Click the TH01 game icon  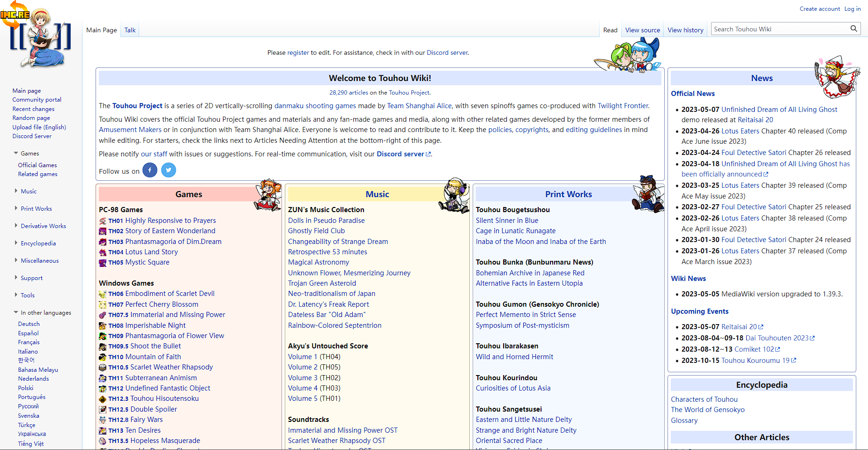[x=103, y=221]
